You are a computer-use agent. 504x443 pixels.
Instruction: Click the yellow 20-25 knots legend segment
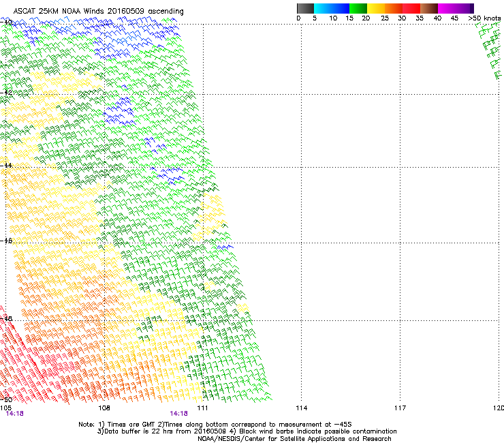tap(376, 8)
